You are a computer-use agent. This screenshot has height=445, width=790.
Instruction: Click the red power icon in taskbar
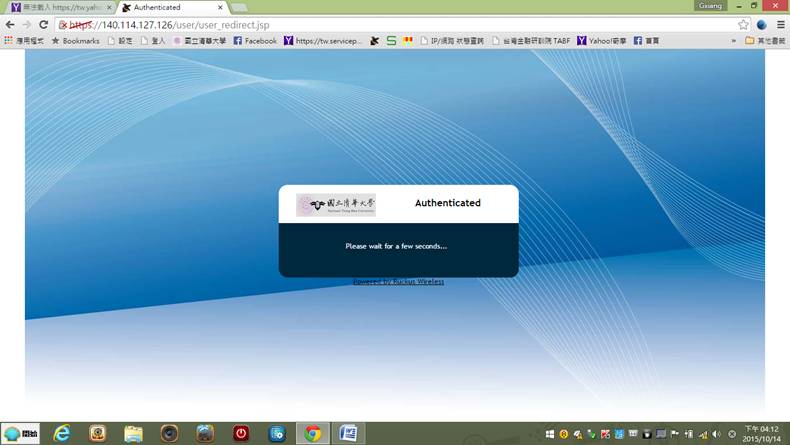click(241, 433)
